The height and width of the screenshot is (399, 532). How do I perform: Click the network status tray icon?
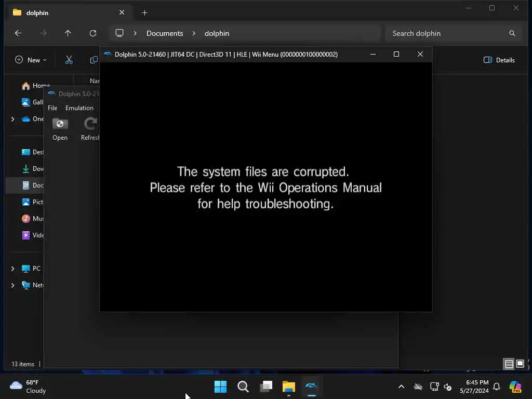coord(434,387)
